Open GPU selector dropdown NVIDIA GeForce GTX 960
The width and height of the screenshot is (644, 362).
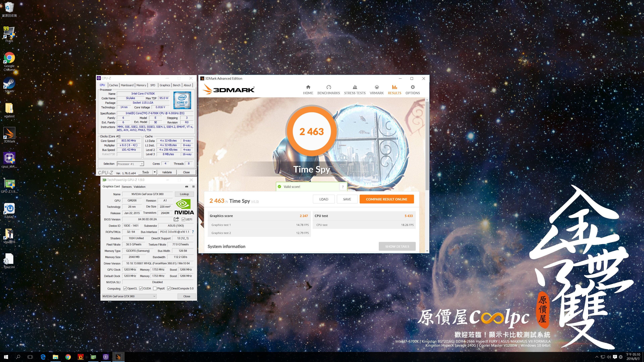tap(129, 296)
